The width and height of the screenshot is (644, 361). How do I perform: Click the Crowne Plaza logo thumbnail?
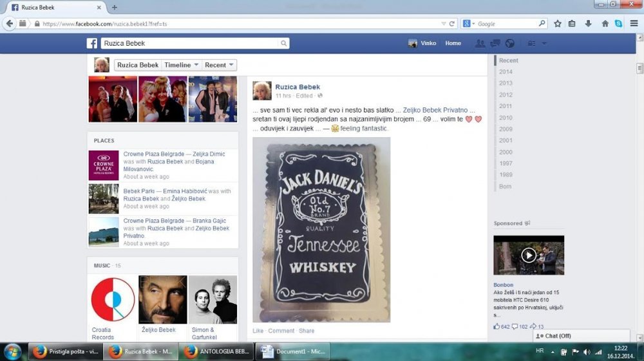(104, 165)
